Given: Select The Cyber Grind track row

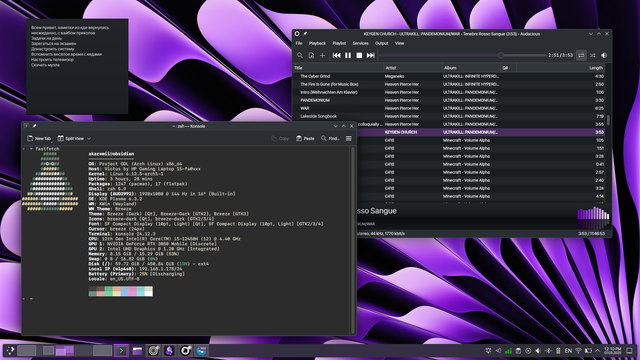Looking at the screenshot, I should click(449, 76).
